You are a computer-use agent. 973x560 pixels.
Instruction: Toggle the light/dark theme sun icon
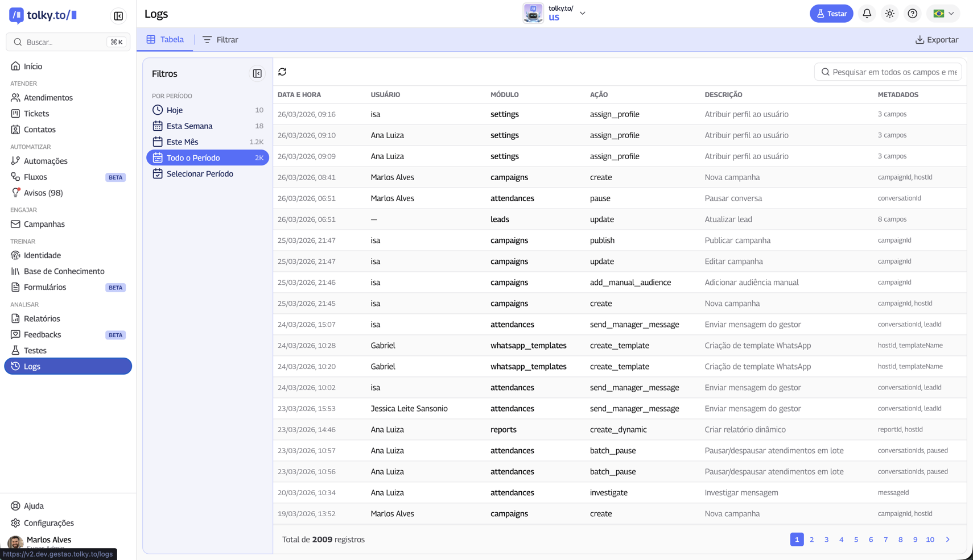point(889,14)
